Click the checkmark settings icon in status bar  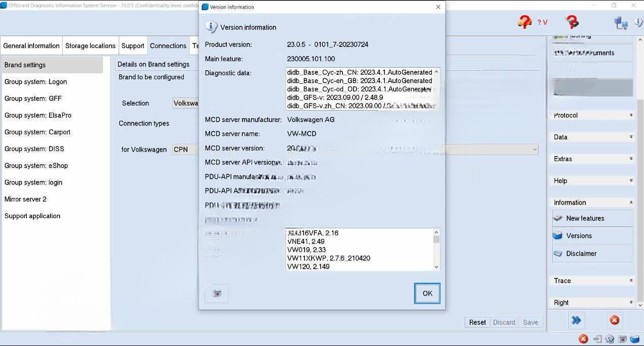click(610, 339)
